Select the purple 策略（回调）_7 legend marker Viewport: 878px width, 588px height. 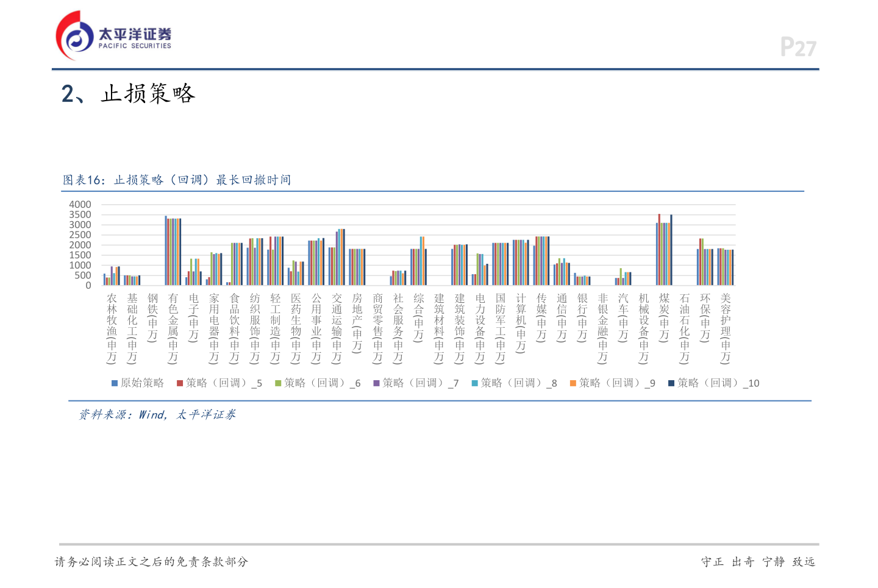pos(376,383)
